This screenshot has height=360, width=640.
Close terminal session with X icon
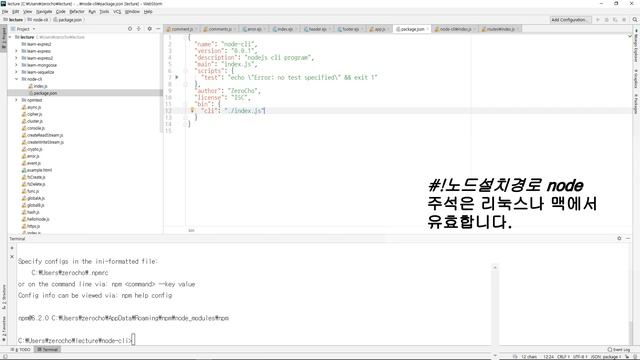(x=12, y=257)
